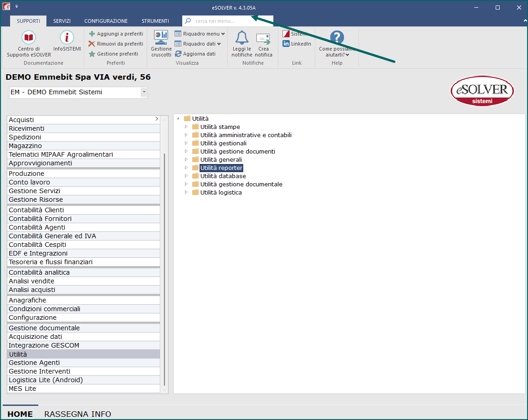Open Riquadro dati dropdown

coord(197,44)
